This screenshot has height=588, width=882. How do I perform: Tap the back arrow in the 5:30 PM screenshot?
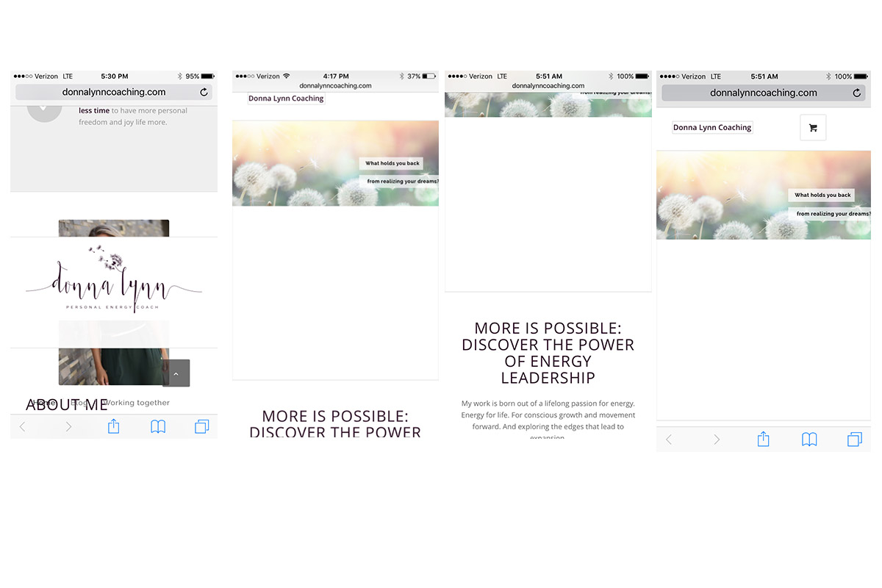coord(22,427)
